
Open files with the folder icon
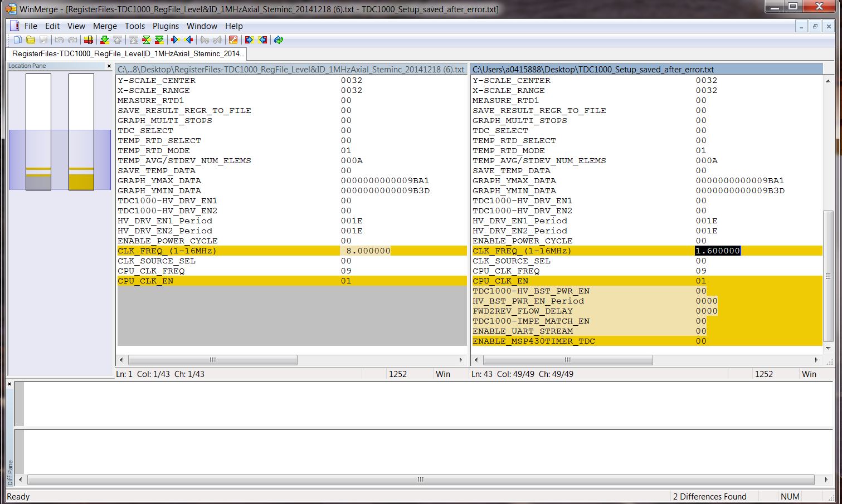(31, 40)
